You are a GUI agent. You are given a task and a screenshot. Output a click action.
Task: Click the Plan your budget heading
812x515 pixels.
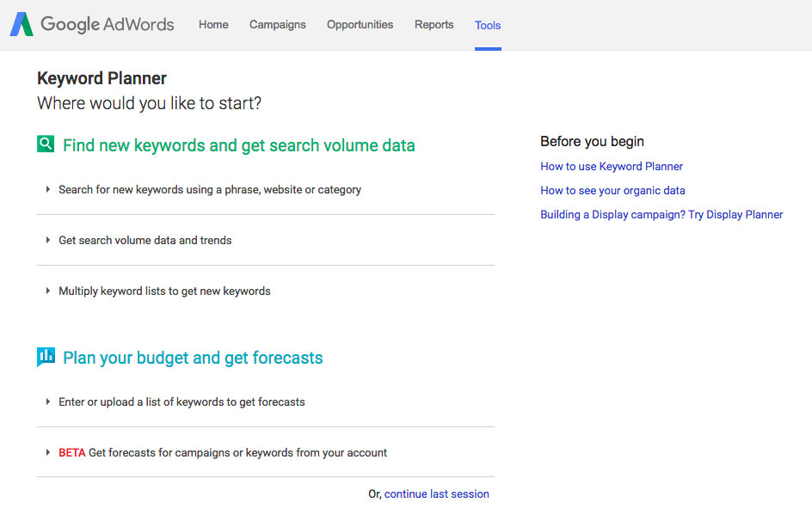click(x=193, y=358)
